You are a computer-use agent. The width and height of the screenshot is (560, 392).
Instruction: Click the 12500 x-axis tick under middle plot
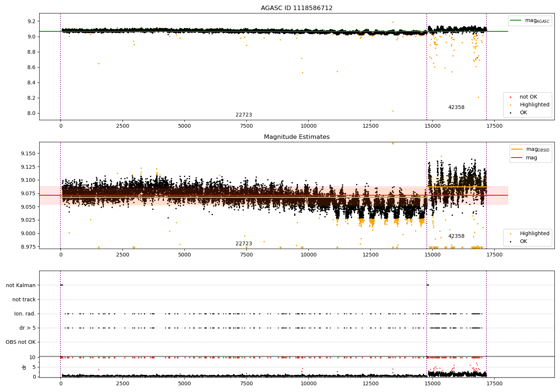[x=370, y=255]
